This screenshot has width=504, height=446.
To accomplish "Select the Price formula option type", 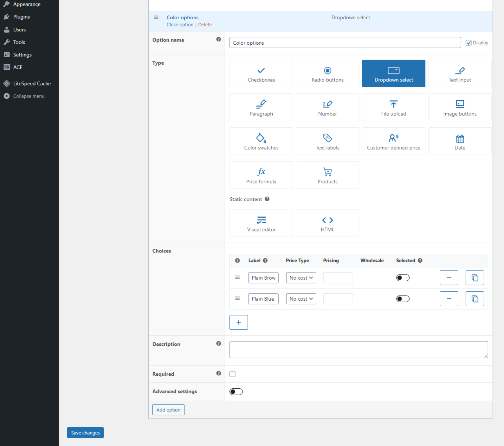I will point(261,175).
